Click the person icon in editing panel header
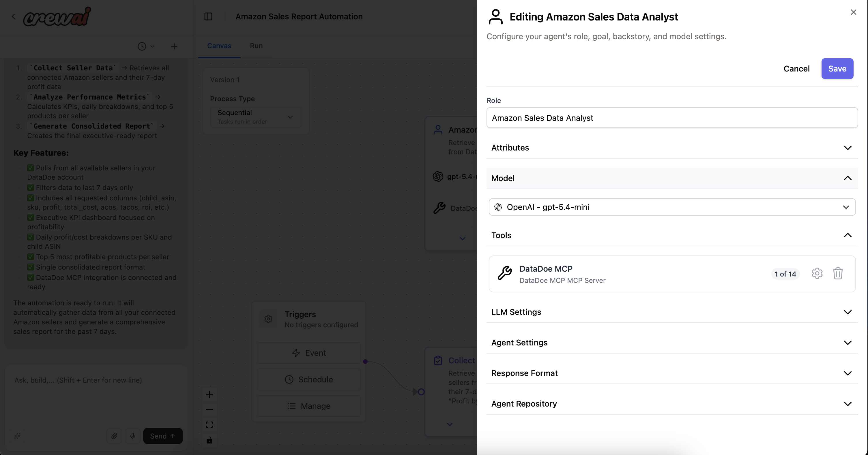This screenshot has width=868, height=455. pos(495,17)
